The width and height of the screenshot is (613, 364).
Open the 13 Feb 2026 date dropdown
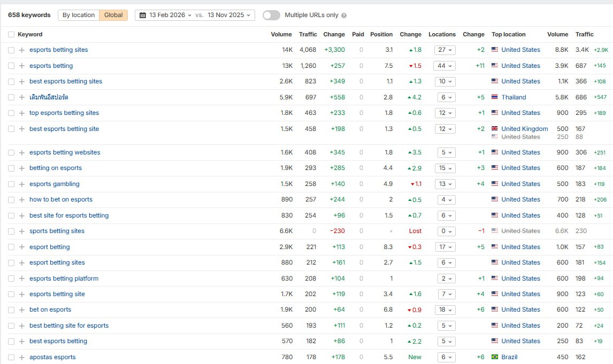pos(170,15)
